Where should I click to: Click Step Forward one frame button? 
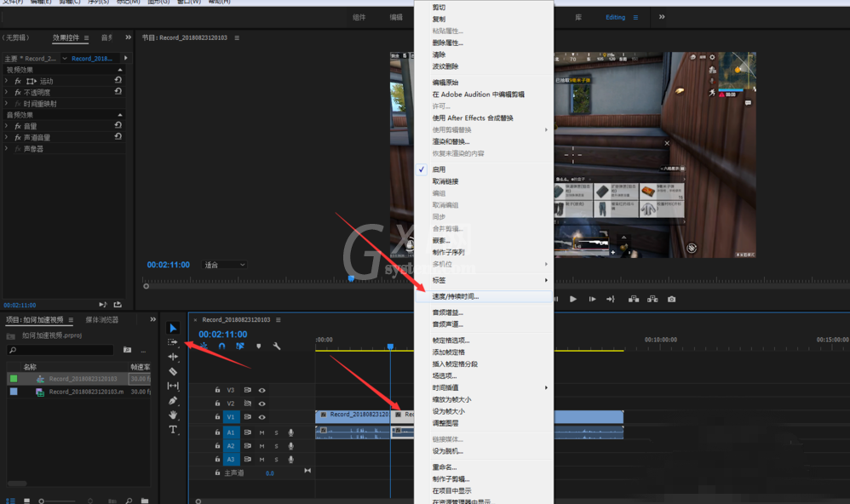click(592, 299)
